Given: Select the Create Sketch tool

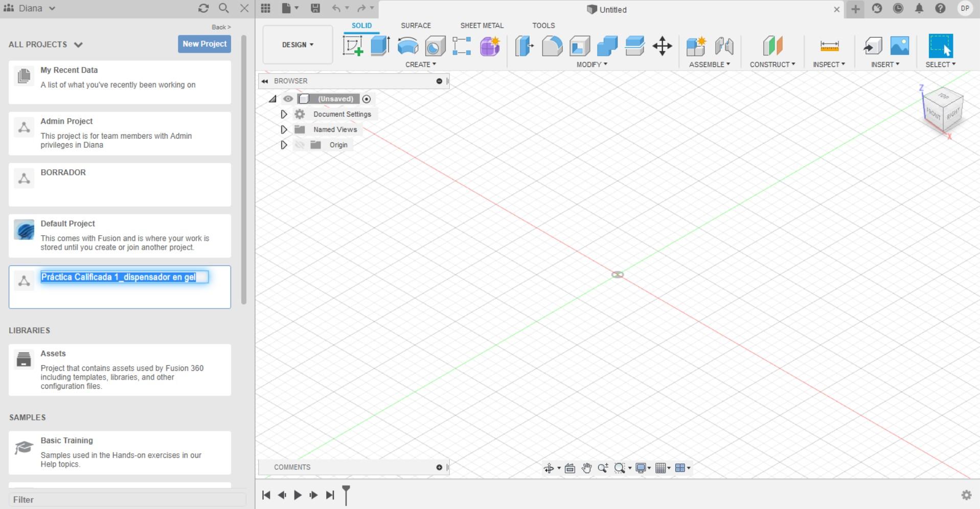Looking at the screenshot, I should (x=353, y=46).
